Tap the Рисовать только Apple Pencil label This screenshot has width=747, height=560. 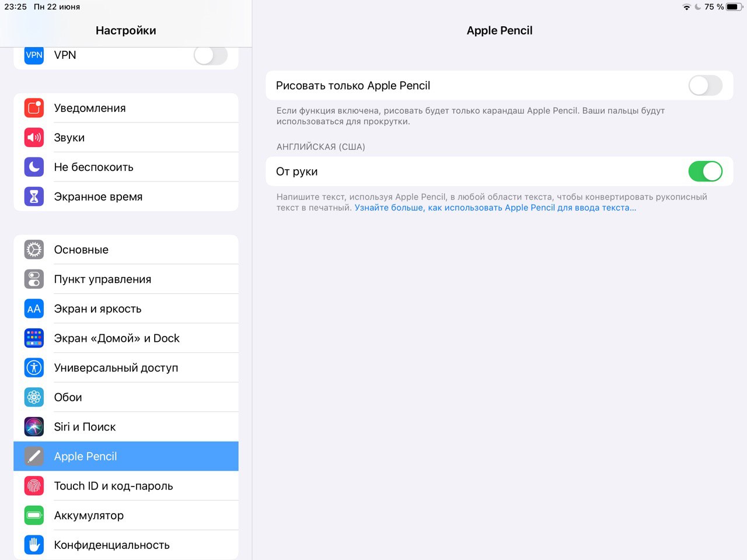pyautogui.click(x=353, y=86)
